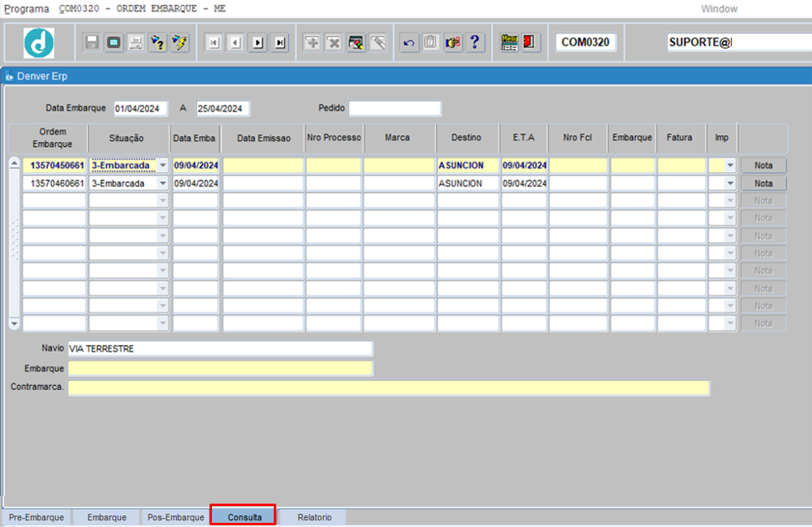This screenshot has width=812, height=527.
Task: Click Data Emba 09/04/2024 in first row
Action: (x=196, y=165)
